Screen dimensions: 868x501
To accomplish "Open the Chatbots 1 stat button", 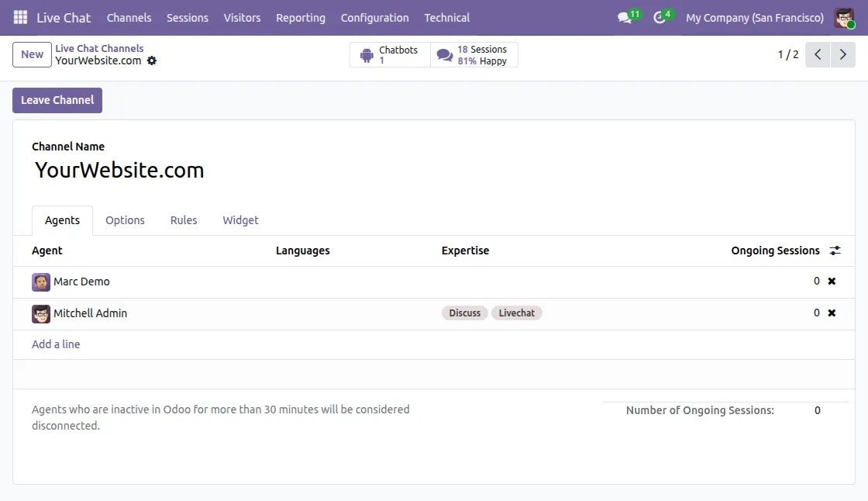I will pos(390,55).
